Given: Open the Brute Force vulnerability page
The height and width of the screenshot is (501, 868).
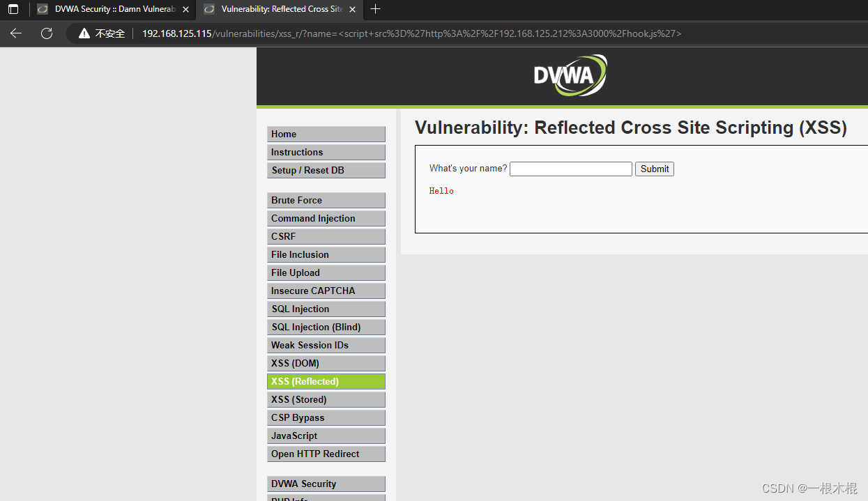Looking at the screenshot, I should pos(326,200).
